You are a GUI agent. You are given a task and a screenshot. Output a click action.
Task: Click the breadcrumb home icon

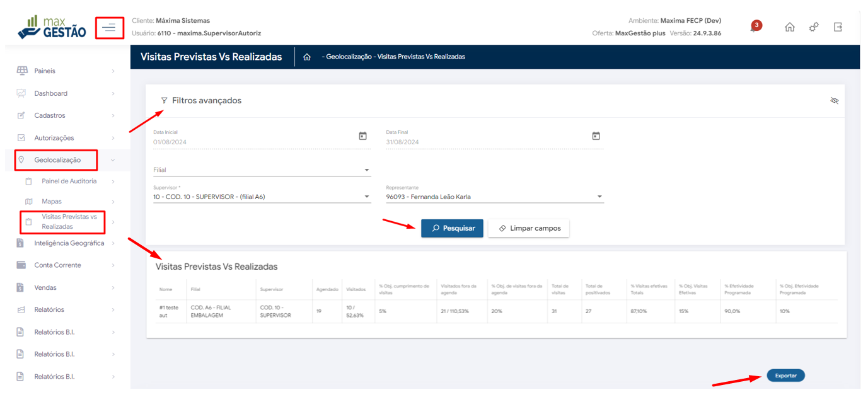[307, 57]
